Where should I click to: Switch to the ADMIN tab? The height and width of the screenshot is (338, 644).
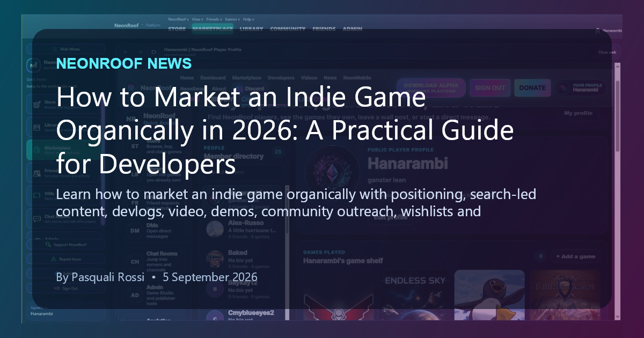point(352,29)
